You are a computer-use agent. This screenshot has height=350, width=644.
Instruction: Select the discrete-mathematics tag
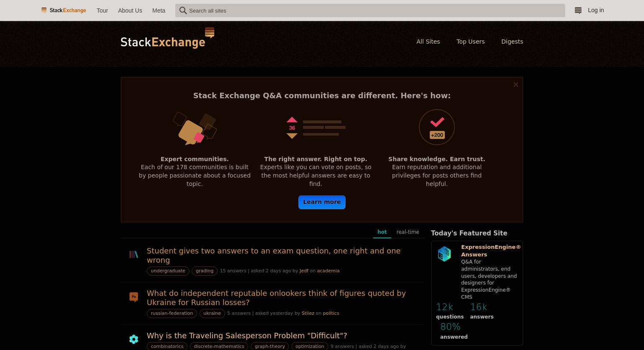219,346
